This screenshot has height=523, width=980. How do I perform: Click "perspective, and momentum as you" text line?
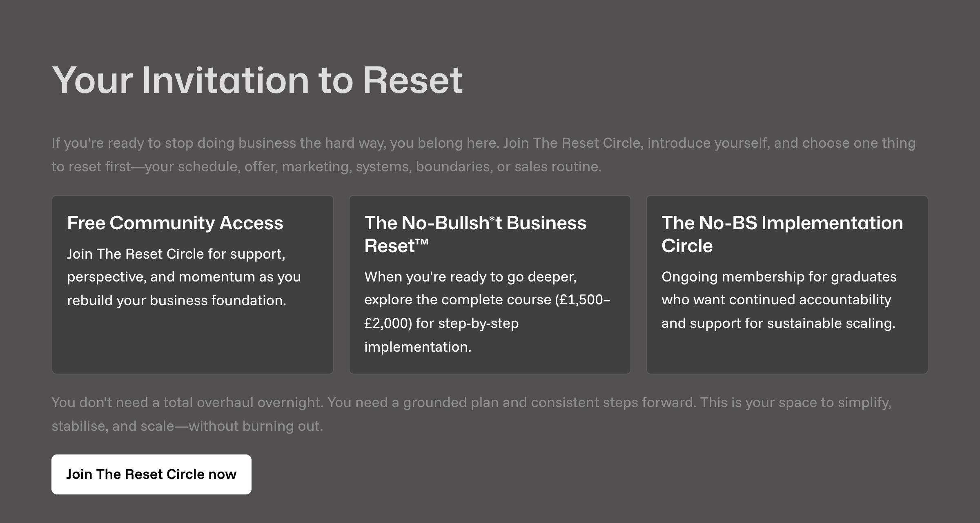[184, 277]
